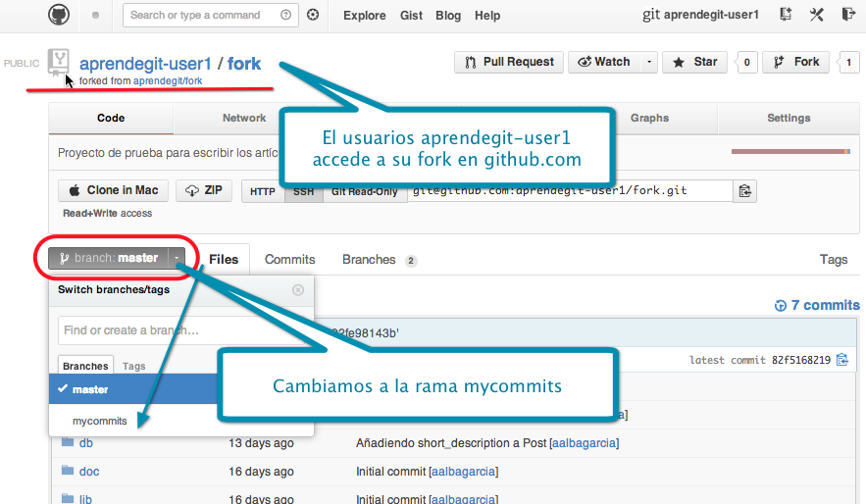Click the language statistics color bar

(790, 151)
